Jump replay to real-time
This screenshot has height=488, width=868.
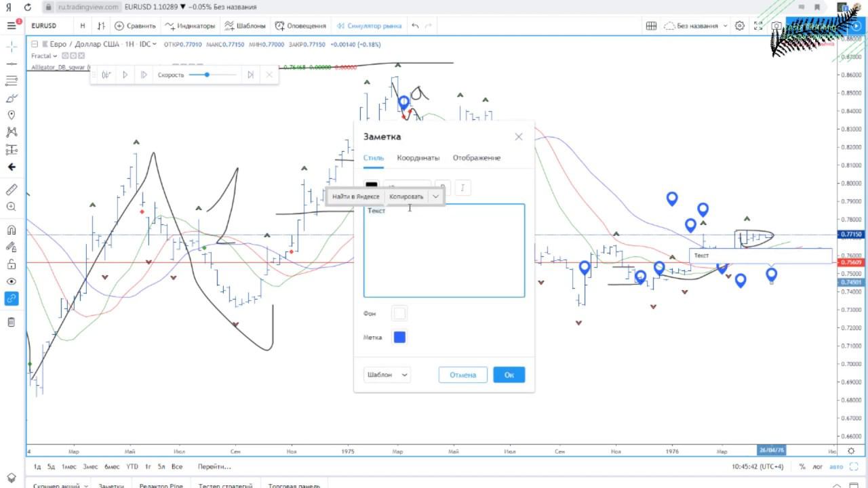point(250,75)
